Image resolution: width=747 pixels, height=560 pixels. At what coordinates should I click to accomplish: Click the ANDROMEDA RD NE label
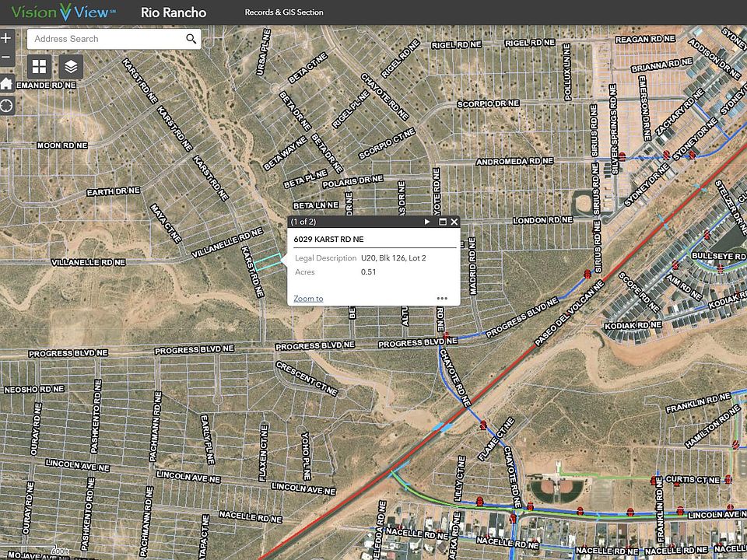tap(514, 162)
